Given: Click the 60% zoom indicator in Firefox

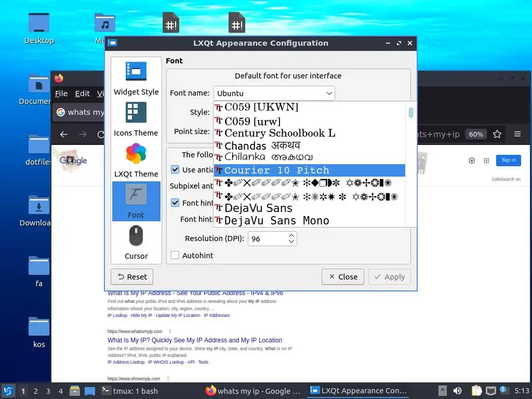Looking at the screenshot, I should click(x=476, y=135).
